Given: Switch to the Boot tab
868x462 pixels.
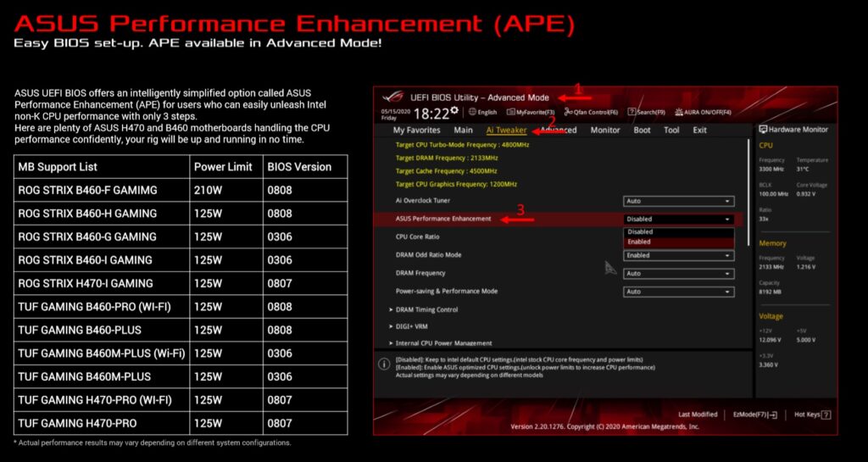Looking at the screenshot, I should click(x=643, y=130).
